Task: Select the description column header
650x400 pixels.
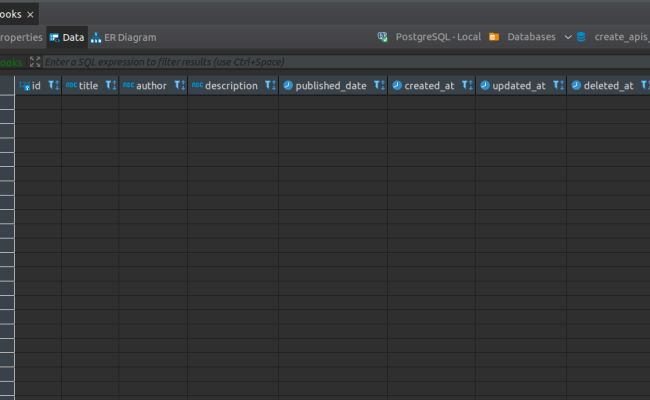Action: pyautogui.click(x=231, y=86)
